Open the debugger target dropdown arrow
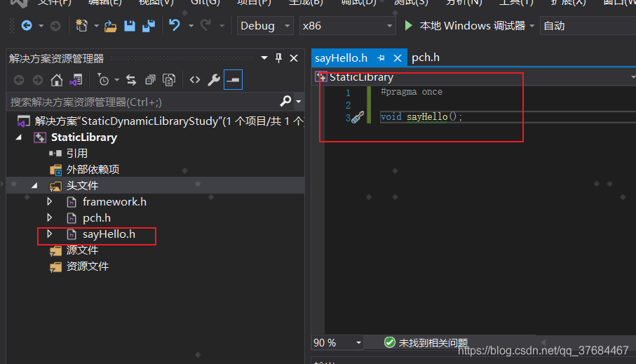Image resolution: width=636 pixels, height=364 pixels. pyautogui.click(x=532, y=26)
